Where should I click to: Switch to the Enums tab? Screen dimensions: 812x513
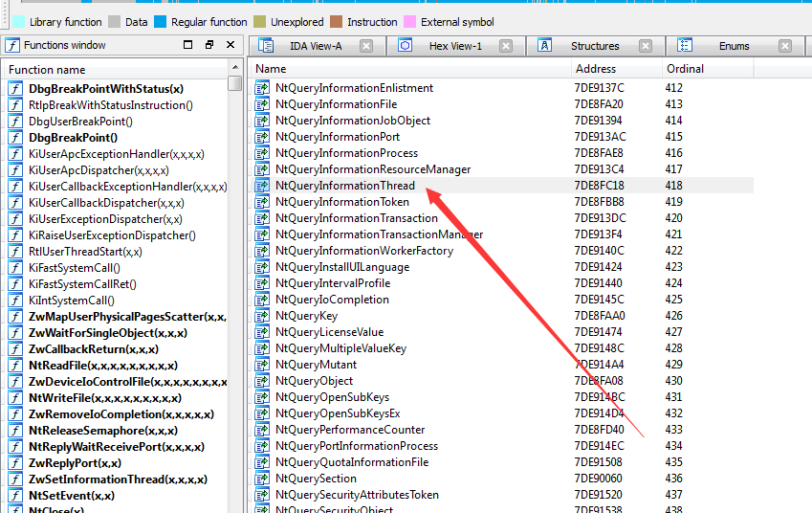(x=734, y=46)
